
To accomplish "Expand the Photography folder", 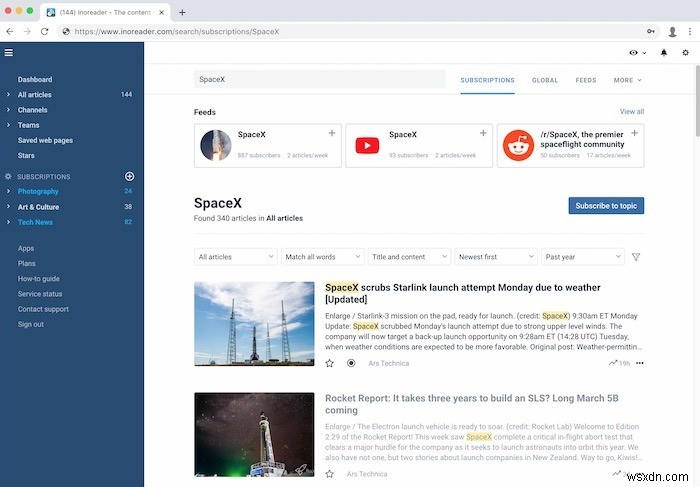I will [8, 191].
